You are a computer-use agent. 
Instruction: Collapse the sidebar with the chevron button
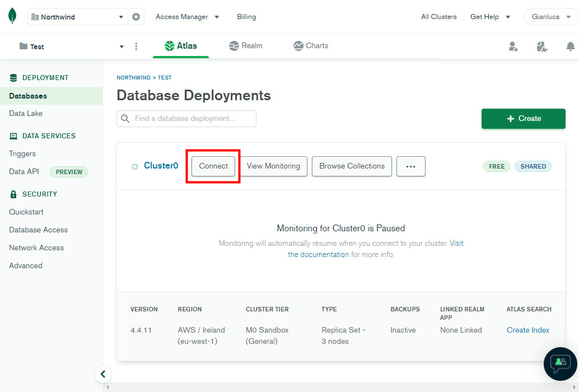[103, 374]
